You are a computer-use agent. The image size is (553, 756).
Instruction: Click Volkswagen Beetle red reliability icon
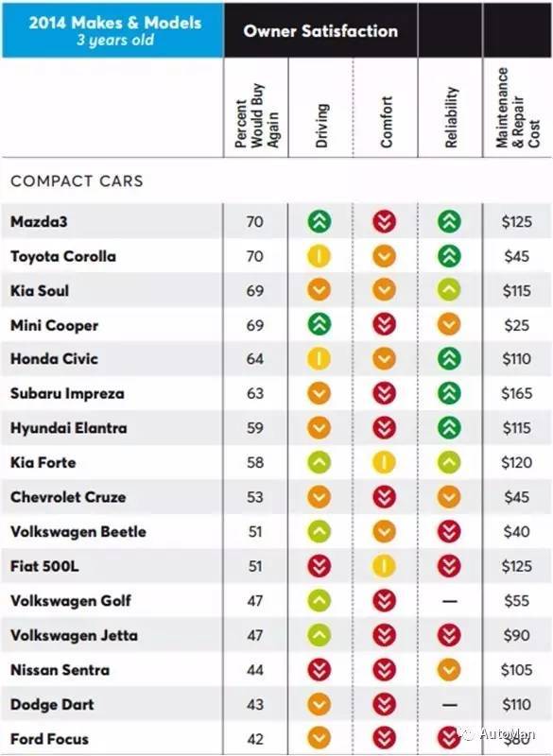[449, 531]
